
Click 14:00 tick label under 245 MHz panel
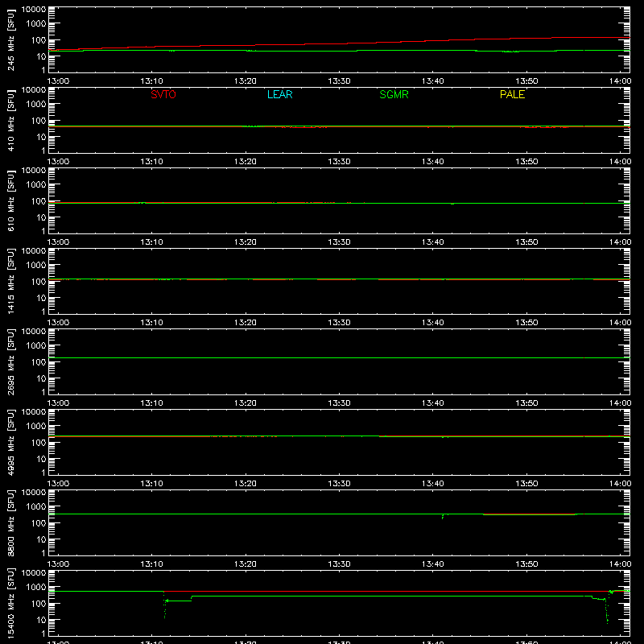[620, 81]
